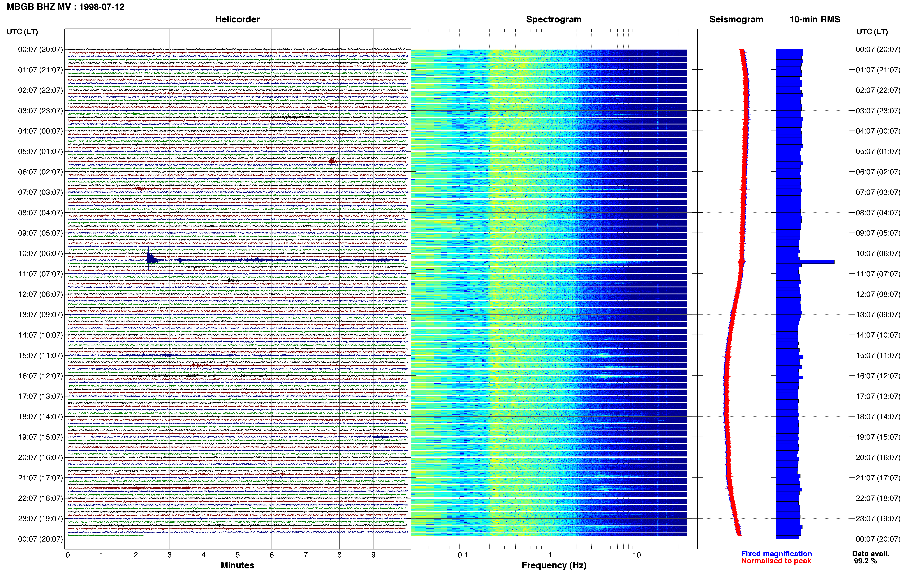Screen dimensions: 924x578
Task: Click the left time label '15:07 (11:07)'
Action: (41, 356)
